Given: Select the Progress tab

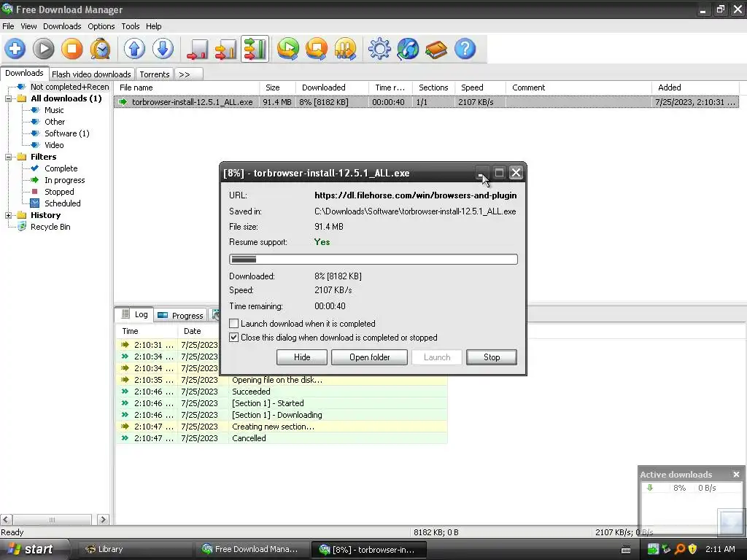Looking at the screenshot, I should coord(181,315).
